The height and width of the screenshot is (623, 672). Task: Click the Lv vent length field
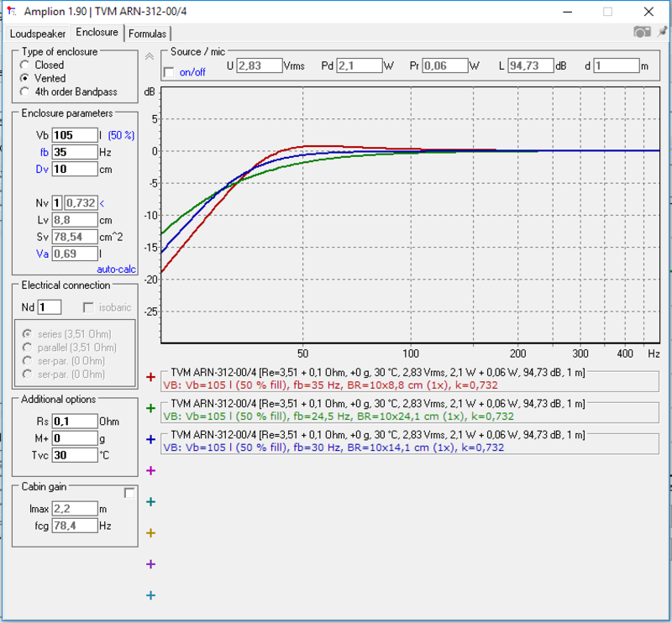[x=75, y=220]
